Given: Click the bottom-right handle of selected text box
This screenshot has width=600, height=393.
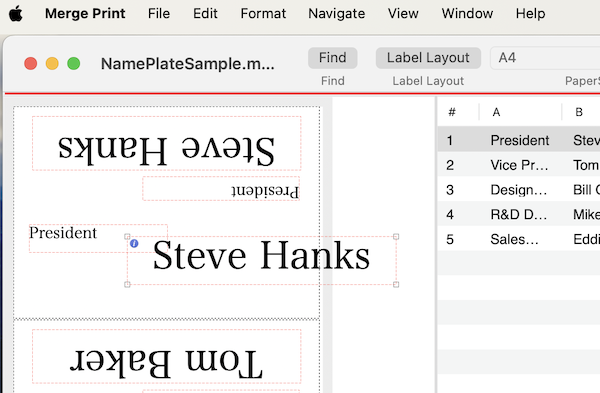Looking at the screenshot, I should 396,284.
